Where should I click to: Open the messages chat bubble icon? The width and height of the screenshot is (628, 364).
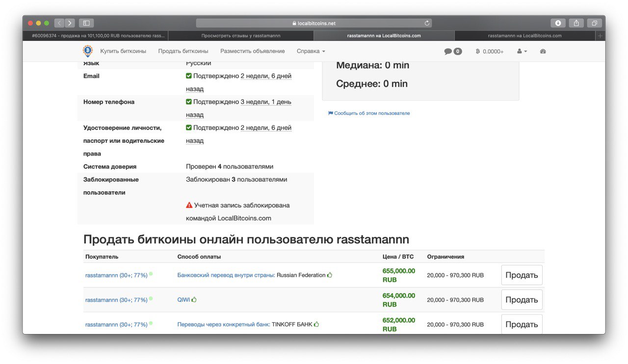[448, 52]
